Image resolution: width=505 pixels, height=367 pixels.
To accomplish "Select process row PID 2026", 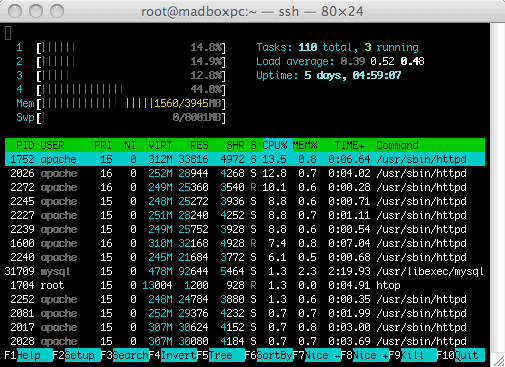I will pos(245,173).
